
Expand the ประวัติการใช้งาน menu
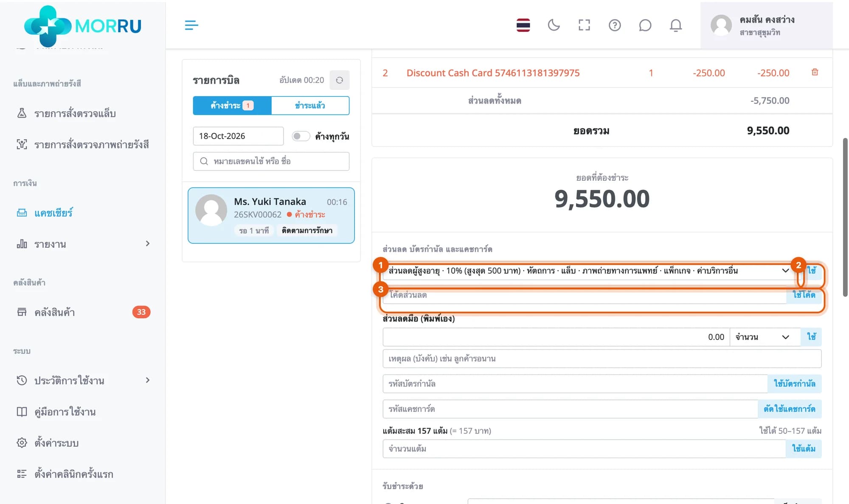(83, 380)
